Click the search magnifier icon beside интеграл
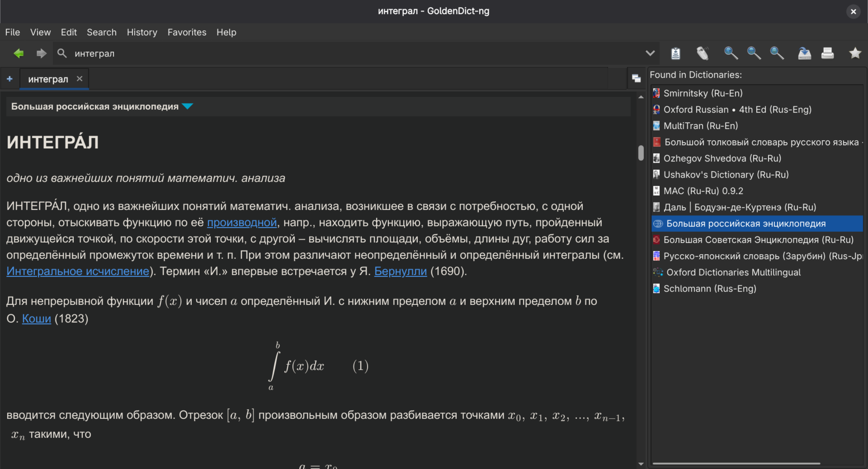868x469 pixels. pyautogui.click(x=62, y=53)
